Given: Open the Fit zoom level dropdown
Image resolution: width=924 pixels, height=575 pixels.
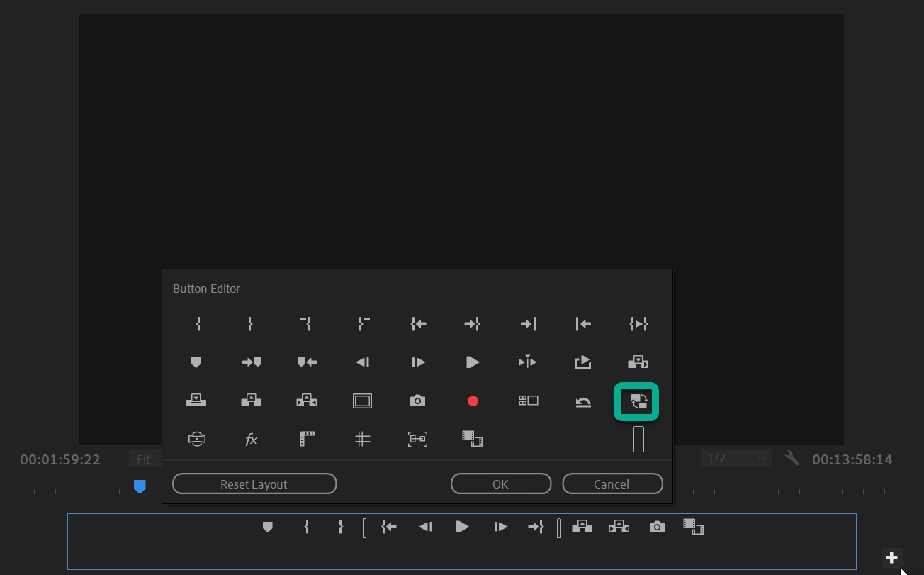Looking at the screenshot, I should (x=145, y=459).
